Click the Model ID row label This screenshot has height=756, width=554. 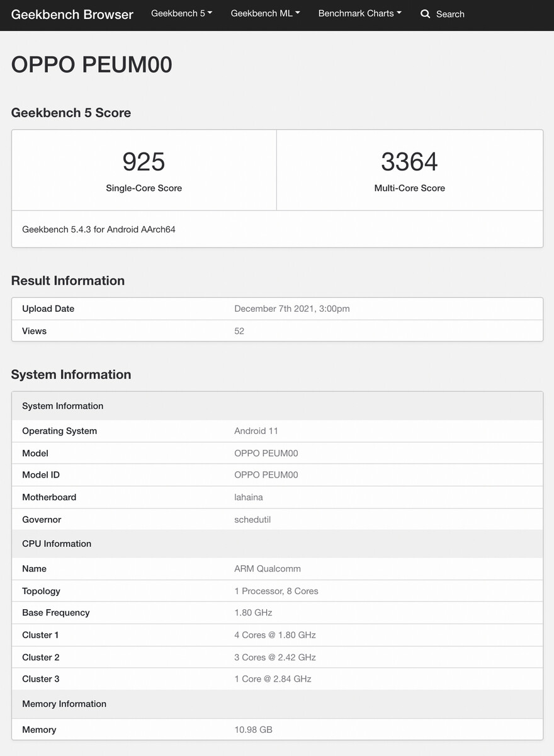pyautogui.click(x=41, y=474)
